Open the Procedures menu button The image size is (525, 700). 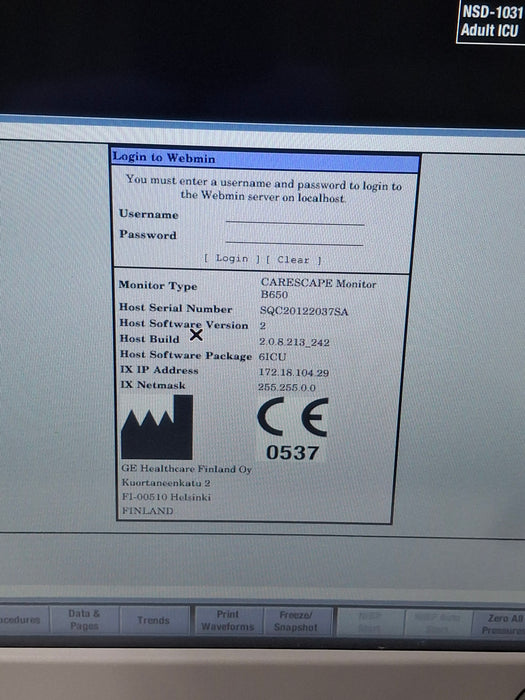tap(22, 620)
